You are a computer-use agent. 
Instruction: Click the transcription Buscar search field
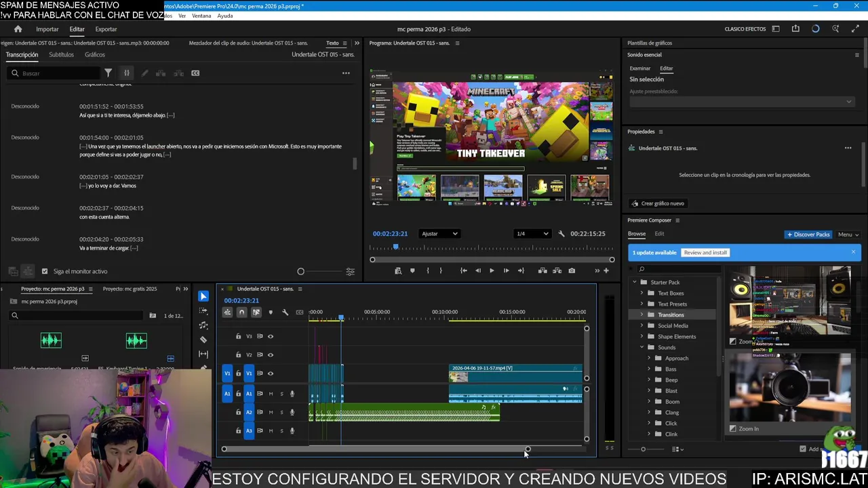[x=53, y=73]
